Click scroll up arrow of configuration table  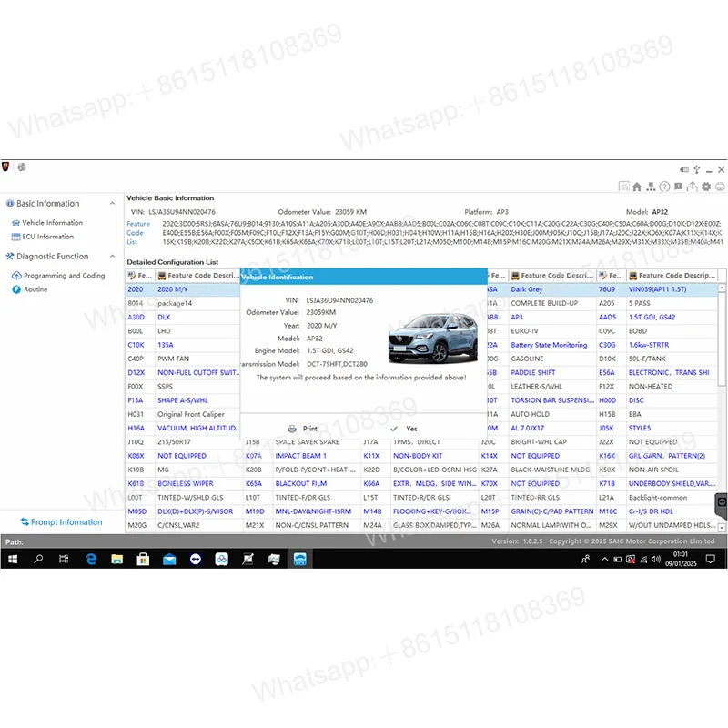pyautogui.click(x=722, y=288)
